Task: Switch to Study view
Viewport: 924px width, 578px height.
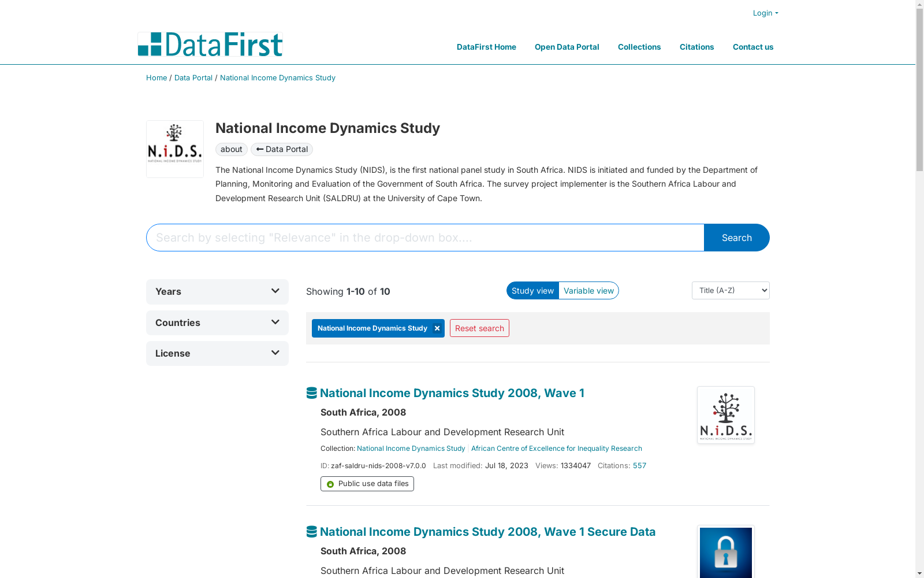Action: 532,291
